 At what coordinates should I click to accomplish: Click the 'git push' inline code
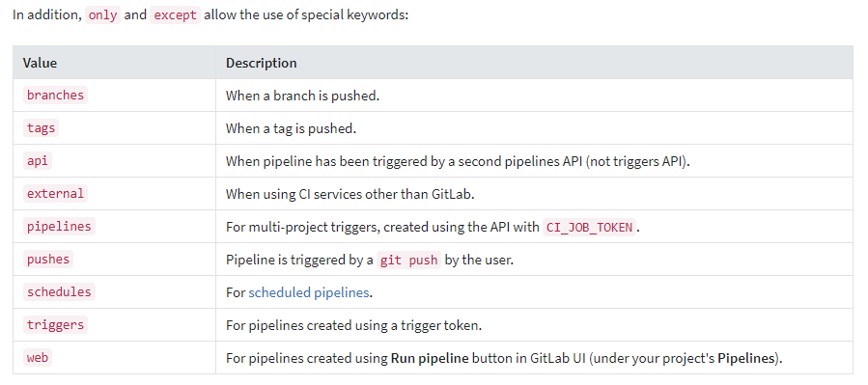pos(408,260)
